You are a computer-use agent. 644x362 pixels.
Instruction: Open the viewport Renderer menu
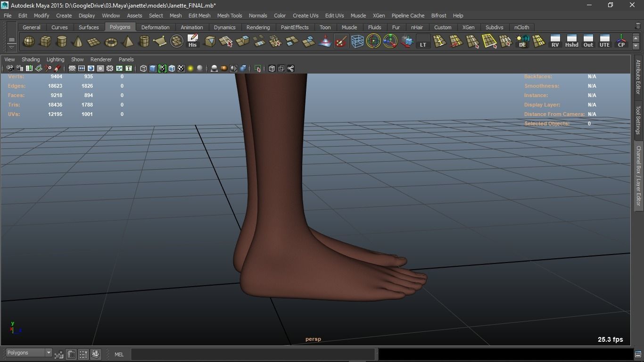[101, 59]
